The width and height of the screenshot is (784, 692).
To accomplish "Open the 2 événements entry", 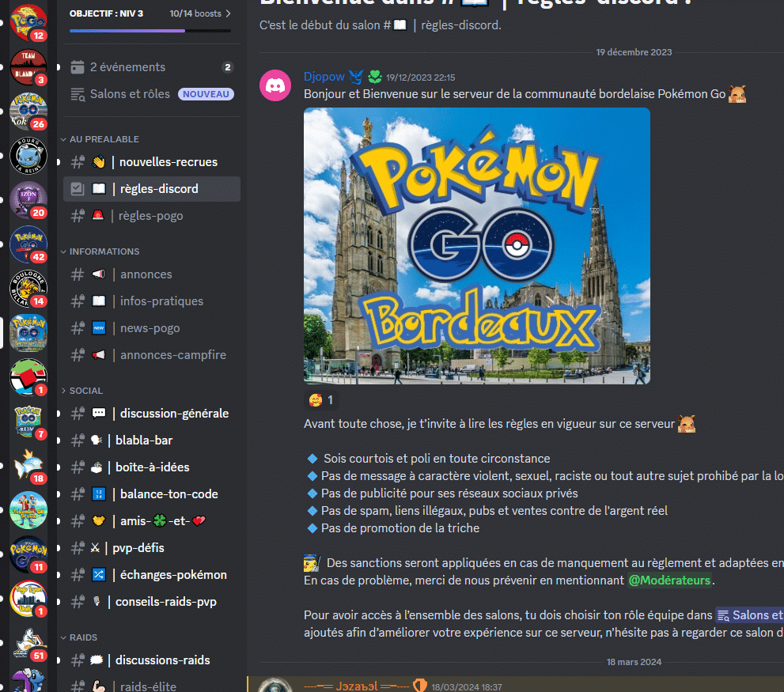I will click(x=152, y=67).
